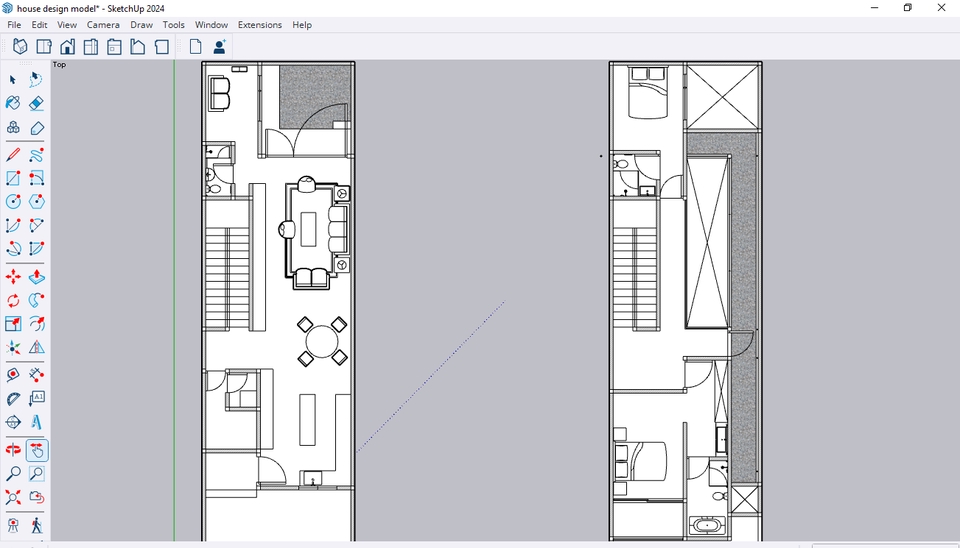
Task: Switch to Right view
Action: tap(91, 47)
